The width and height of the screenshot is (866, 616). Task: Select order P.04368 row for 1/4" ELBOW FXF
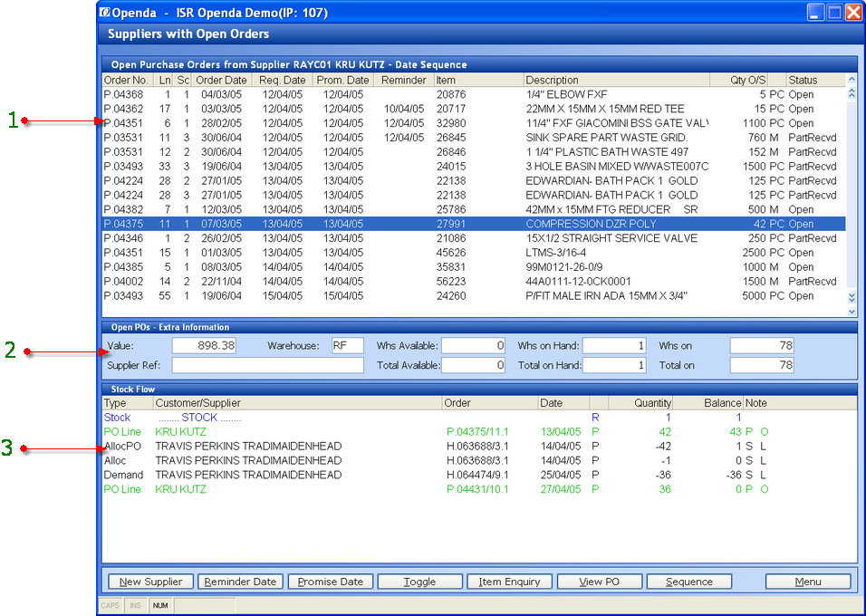point(474,94)
